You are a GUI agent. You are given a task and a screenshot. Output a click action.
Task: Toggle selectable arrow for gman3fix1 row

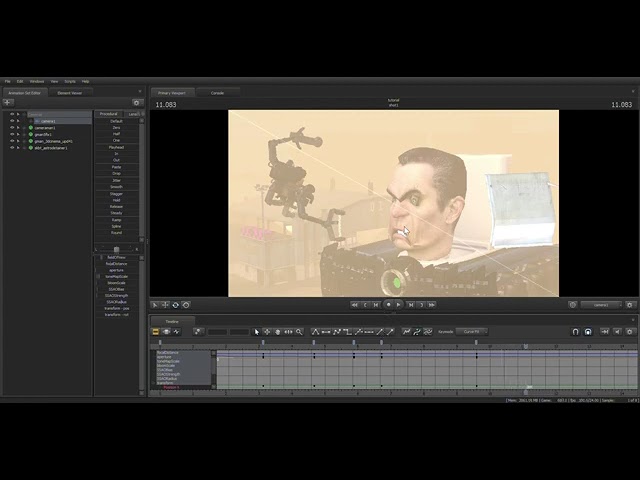coord(18,134)
